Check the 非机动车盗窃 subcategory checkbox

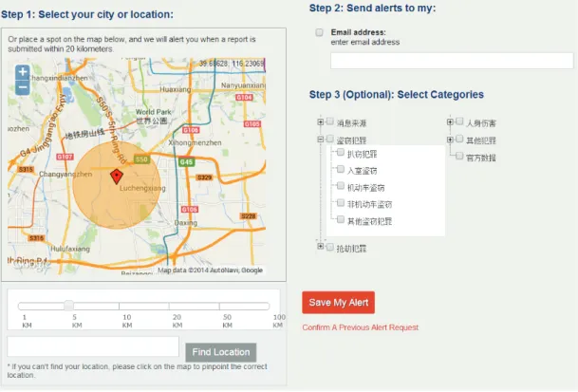pos(341,202)
